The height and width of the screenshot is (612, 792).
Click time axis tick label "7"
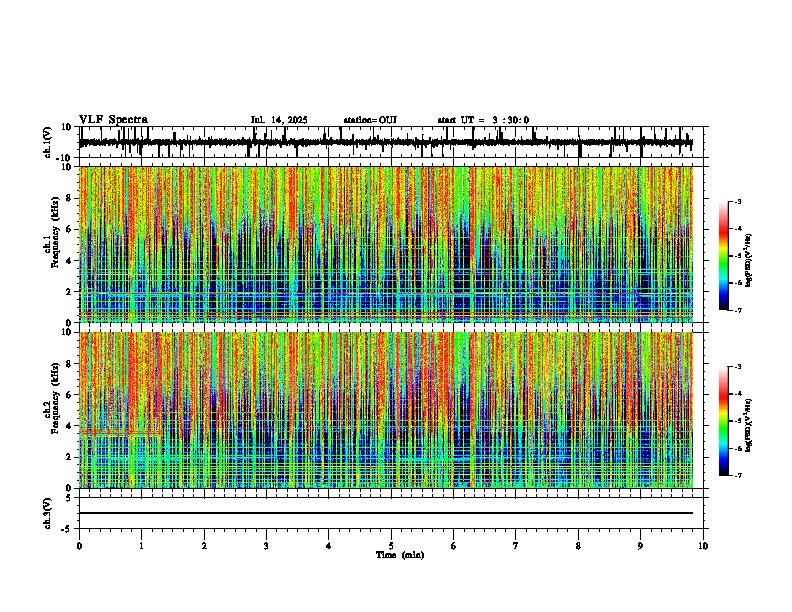click(516, 546)
